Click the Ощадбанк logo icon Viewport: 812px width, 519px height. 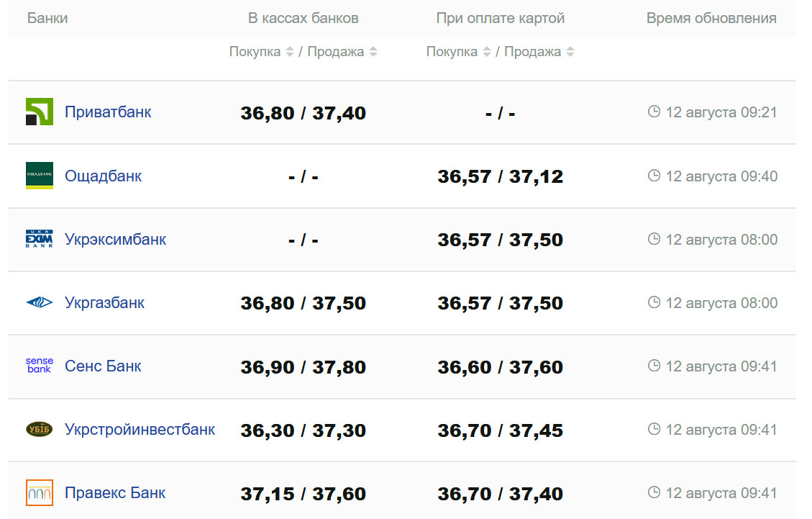click(40, 176)
